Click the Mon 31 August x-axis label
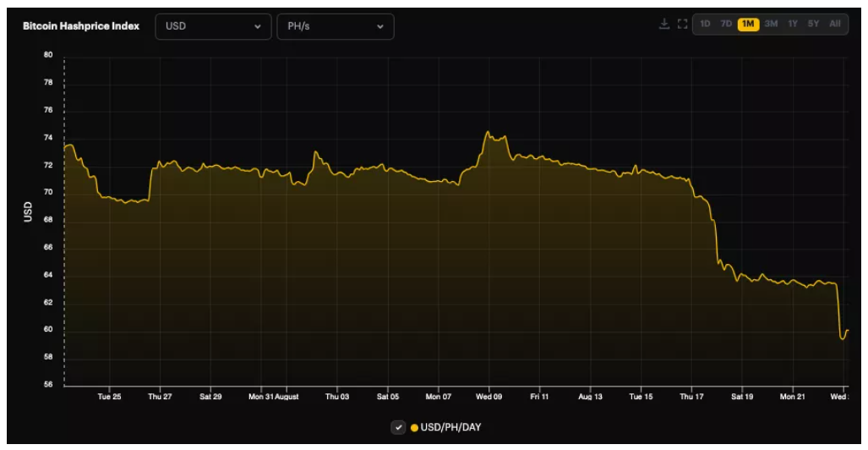The height and width of the screenshot is (450, 868). pyautogui.click(x=274, y=396)
